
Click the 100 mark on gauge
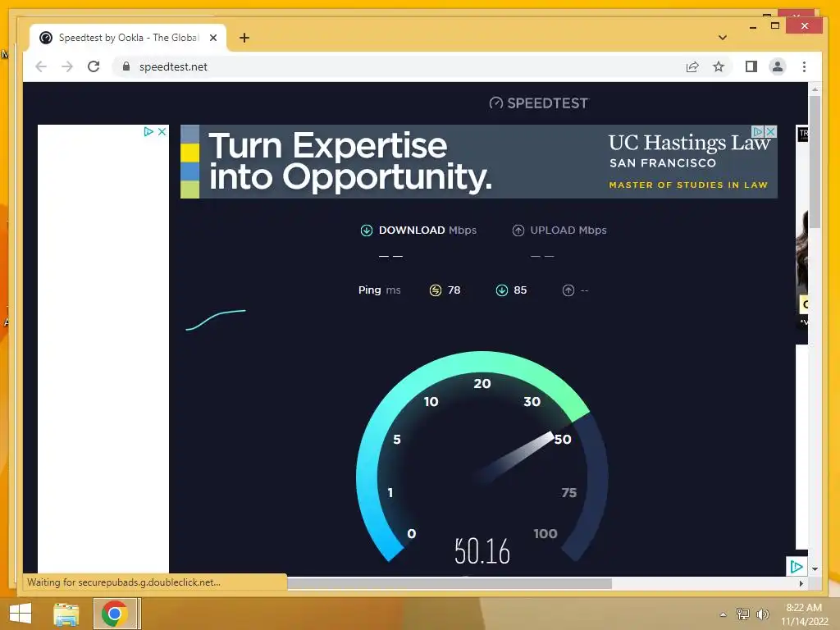coord(546,533)
